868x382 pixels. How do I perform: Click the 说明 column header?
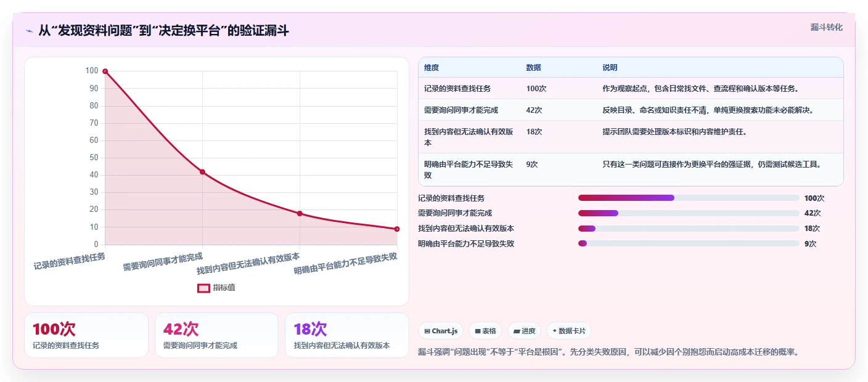click(x=610, y=68)
